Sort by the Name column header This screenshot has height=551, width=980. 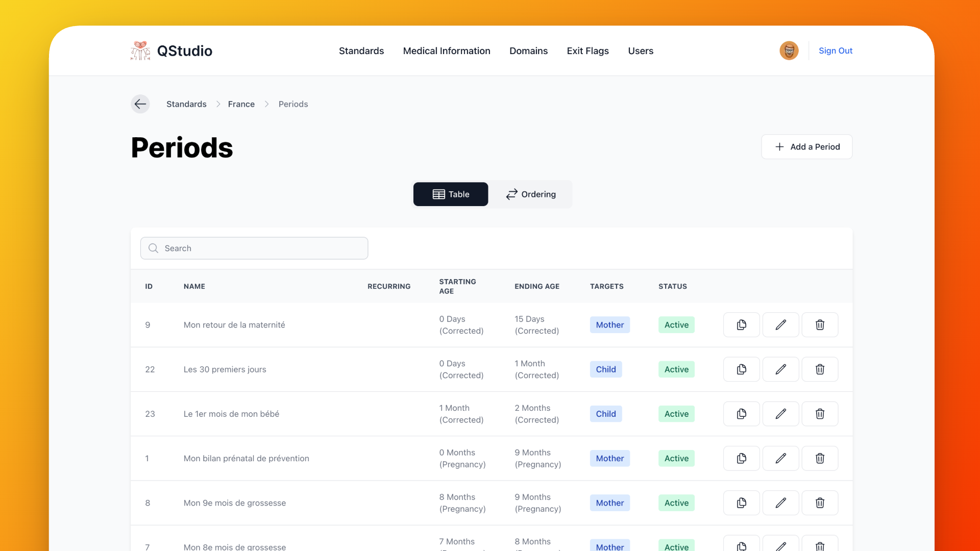point(194,287)
